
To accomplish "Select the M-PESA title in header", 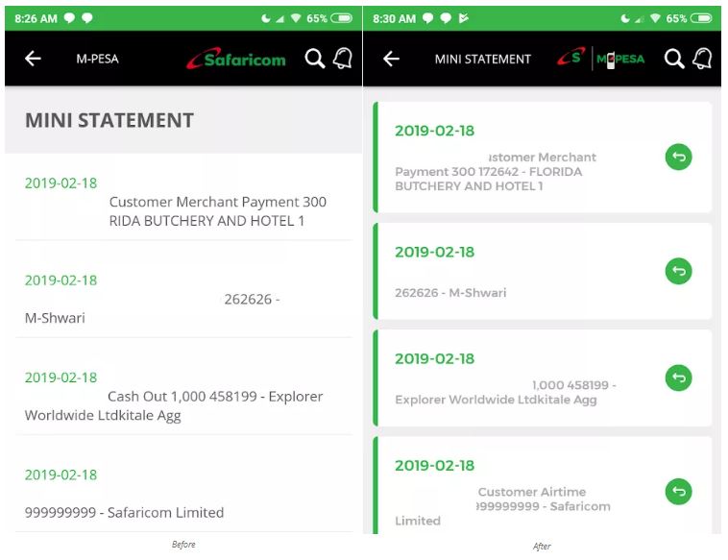I will click(98, 59).
